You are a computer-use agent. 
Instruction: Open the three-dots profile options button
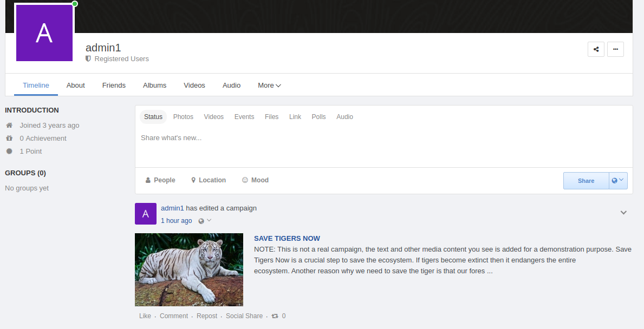(615, 49)
